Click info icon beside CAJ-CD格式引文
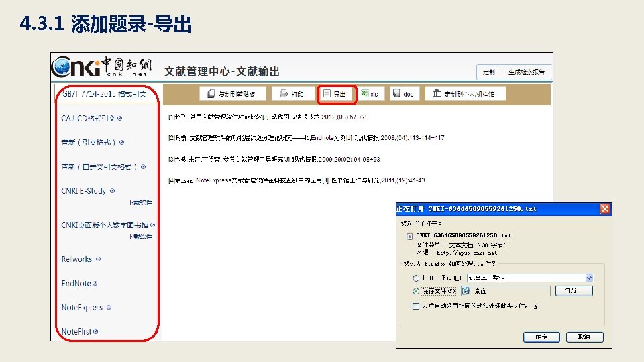The image size is (644, 362). (120, 118)
